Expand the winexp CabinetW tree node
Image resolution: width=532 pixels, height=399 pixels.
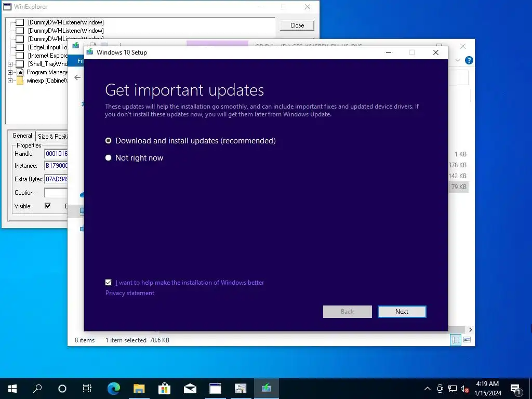pyautogui.click(x=10, y=81)
